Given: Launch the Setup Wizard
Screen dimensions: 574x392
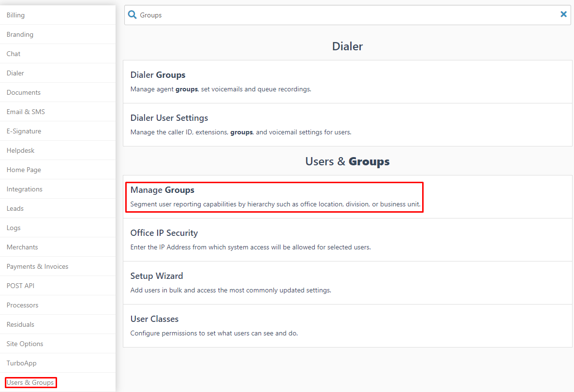Looking at the screenshot, I should [347, 283].
